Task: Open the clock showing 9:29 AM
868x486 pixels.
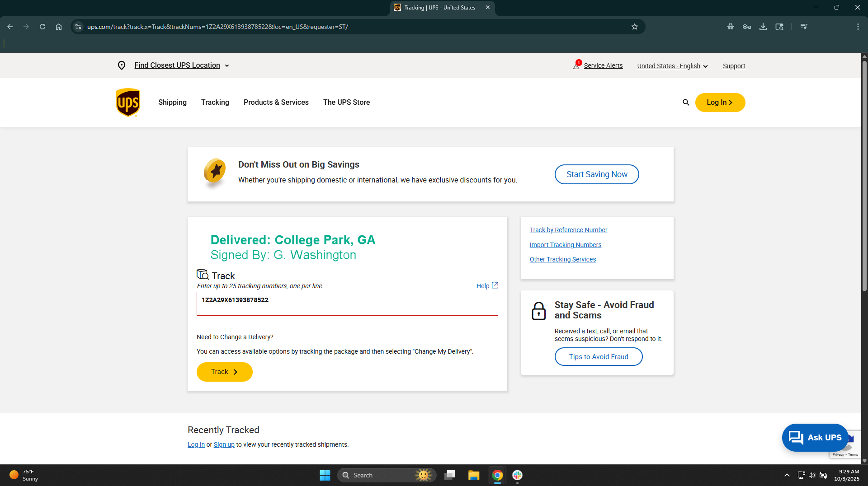Action: (846, 475)
